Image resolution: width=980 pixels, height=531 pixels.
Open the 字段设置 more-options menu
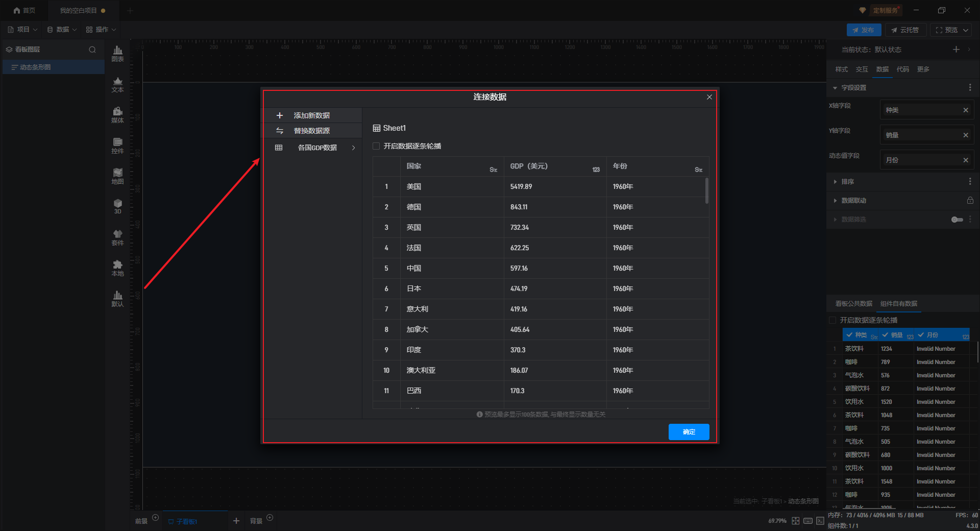970,88
